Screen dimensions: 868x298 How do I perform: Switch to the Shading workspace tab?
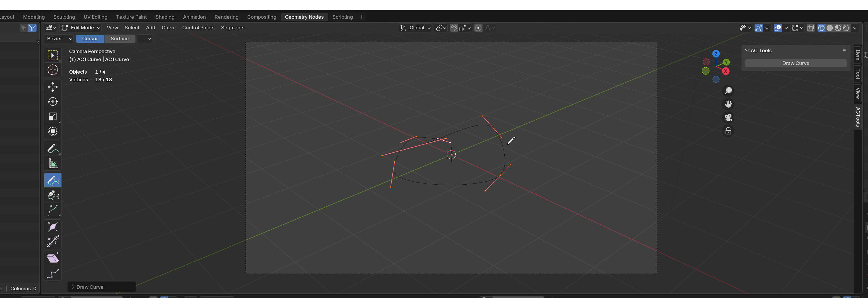[x=165, y=17]
